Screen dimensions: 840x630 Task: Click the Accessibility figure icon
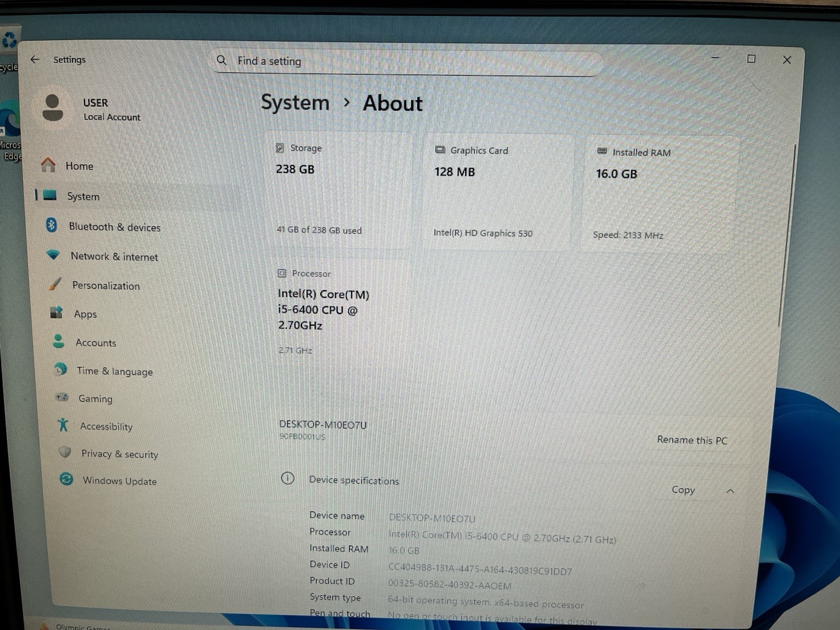pyautogui.click(x=63, y=425)
